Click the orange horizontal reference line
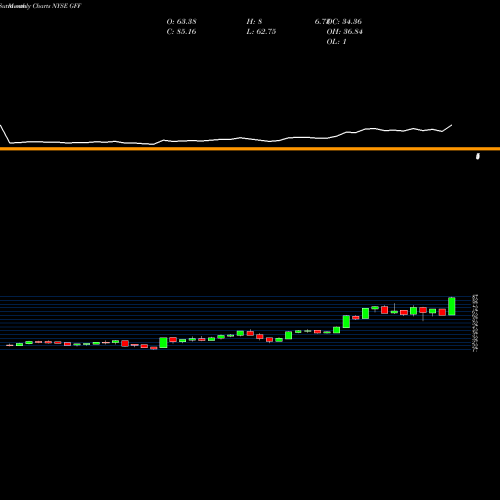 coord(250,149)
